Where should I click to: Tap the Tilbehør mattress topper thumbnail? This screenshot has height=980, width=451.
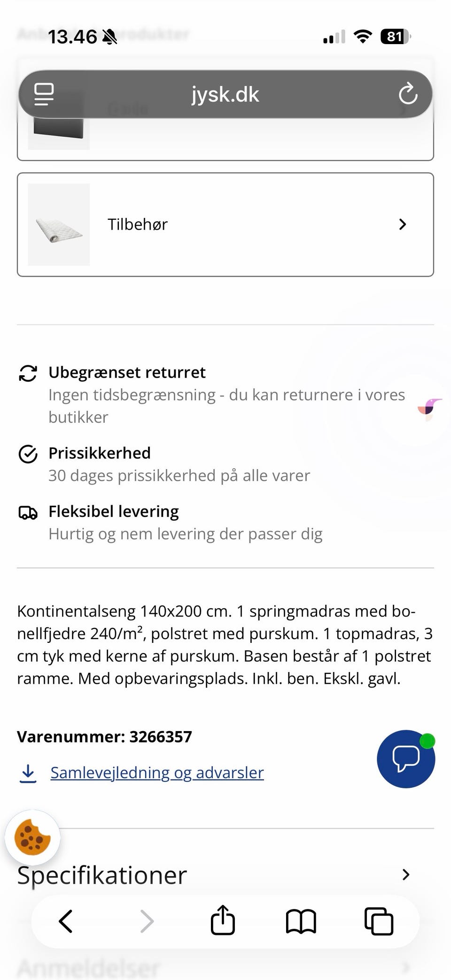59,224
